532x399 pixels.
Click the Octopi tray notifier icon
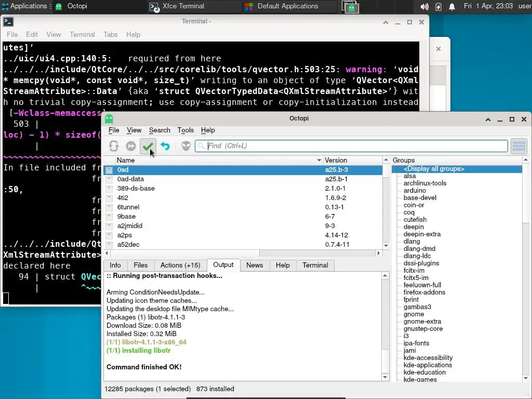(351, 7)
